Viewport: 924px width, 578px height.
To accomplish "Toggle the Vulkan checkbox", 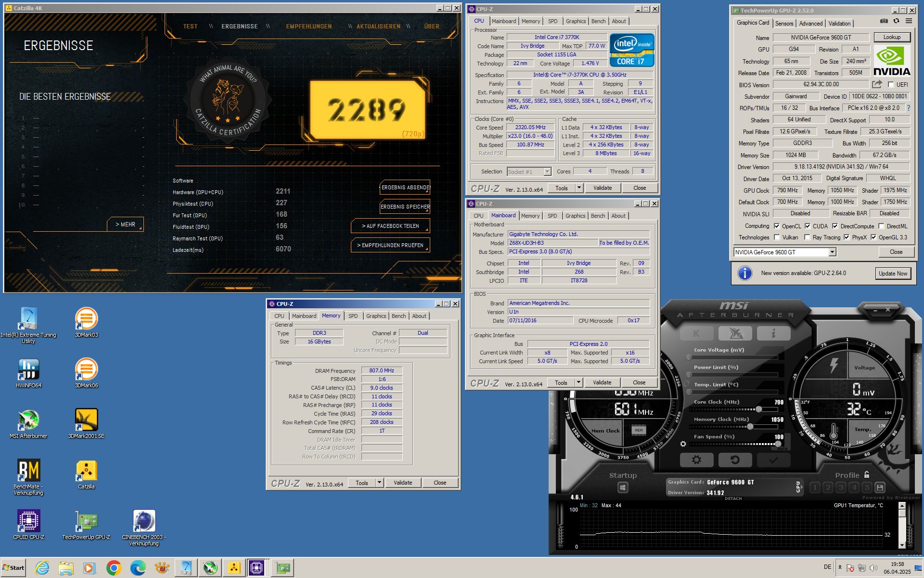I will (x=777, y=237).
